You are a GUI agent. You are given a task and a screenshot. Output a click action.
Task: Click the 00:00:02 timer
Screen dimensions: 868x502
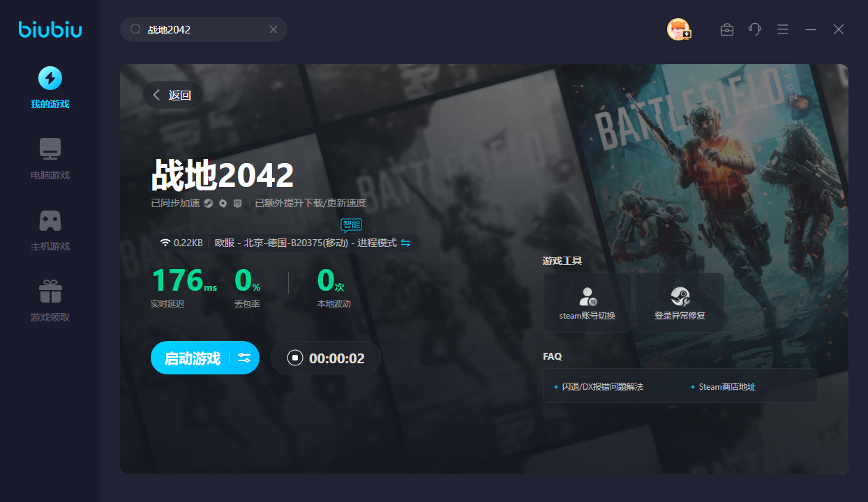337,358
